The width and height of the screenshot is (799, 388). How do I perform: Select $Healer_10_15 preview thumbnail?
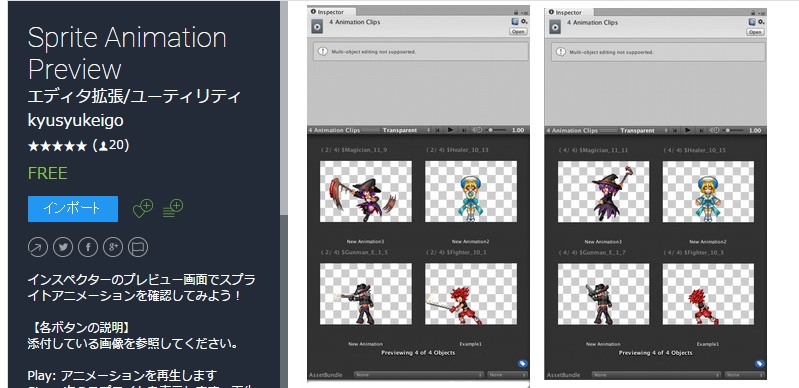708,192
